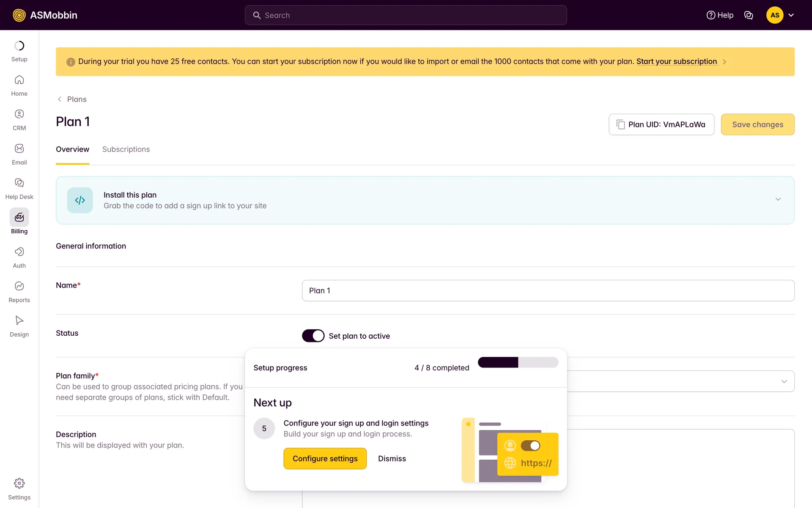Dismiss the Next up setup step

392,458
